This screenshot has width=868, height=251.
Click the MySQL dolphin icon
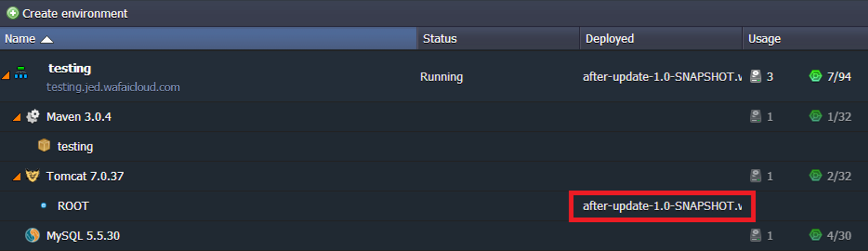click(33, 236)
